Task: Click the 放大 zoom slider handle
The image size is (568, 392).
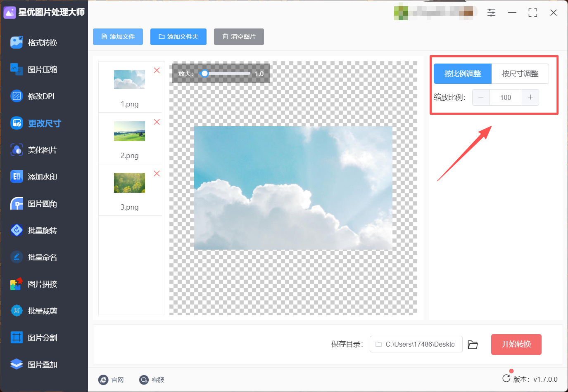Action: pos(204,73)
